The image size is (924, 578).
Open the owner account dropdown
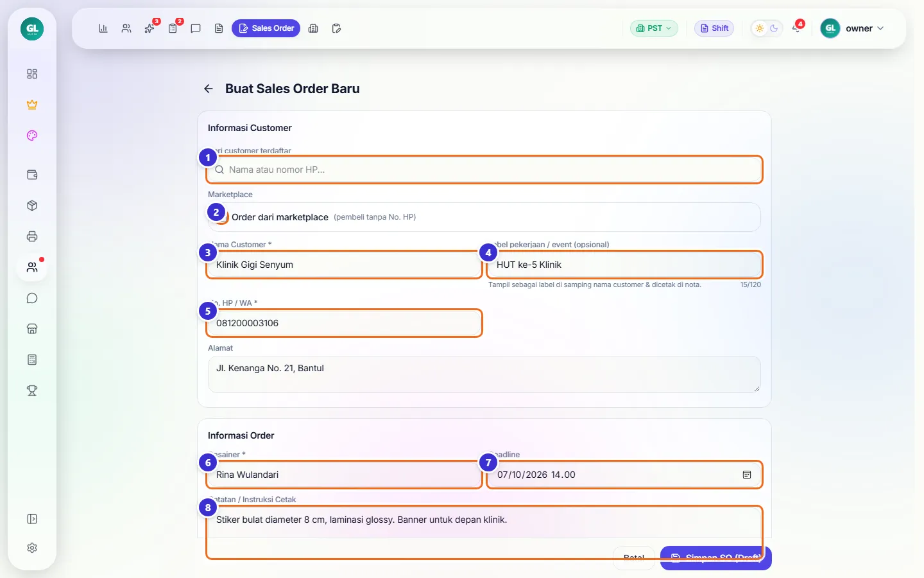point(853,28)
